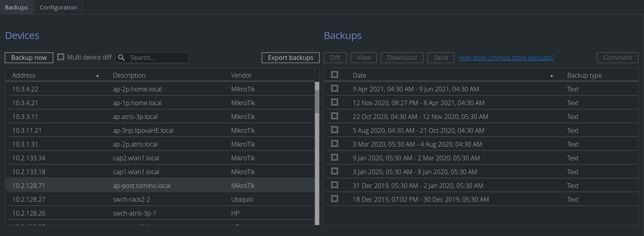Select device cap2.wlan1.local
This screenshot has width=644, height=236.
point(160,158)
